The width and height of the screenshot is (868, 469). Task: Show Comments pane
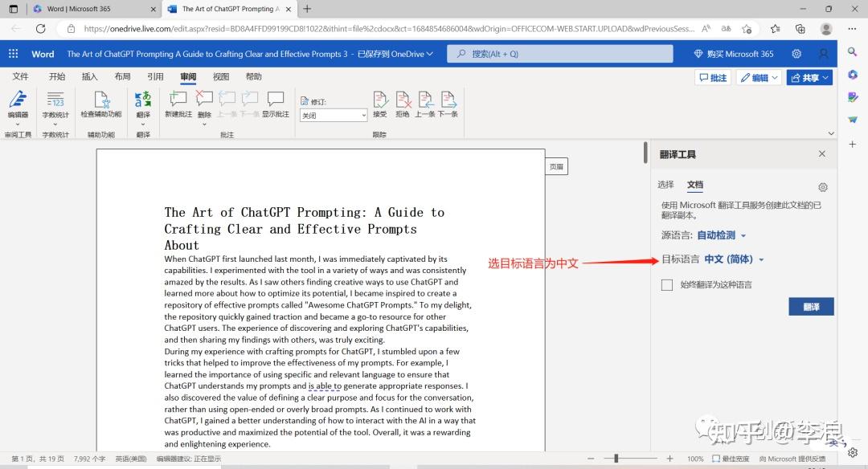[275, 104]
